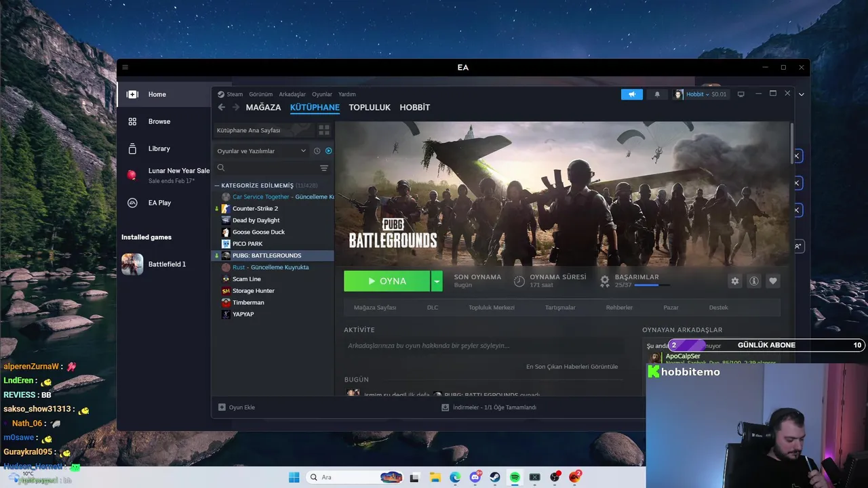Open the DLC tab
The width and height of the screenshot is (868, 488).
click(x=433, y=307)
